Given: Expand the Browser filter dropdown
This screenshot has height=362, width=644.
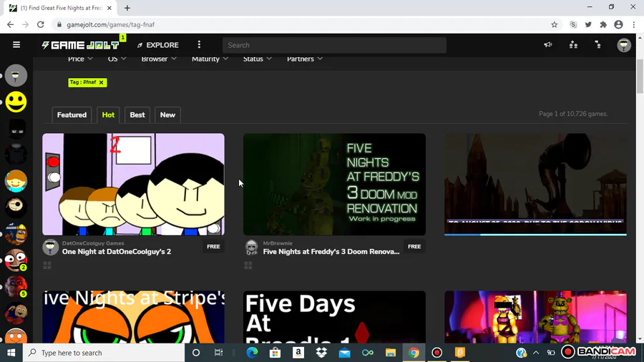Looking at the screenshot, I should tap(159, 59).
